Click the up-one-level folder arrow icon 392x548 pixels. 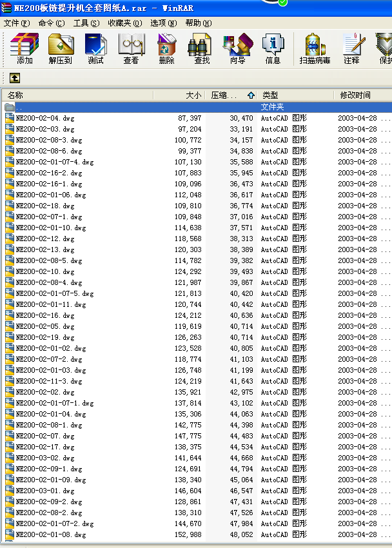coord(15,78)
